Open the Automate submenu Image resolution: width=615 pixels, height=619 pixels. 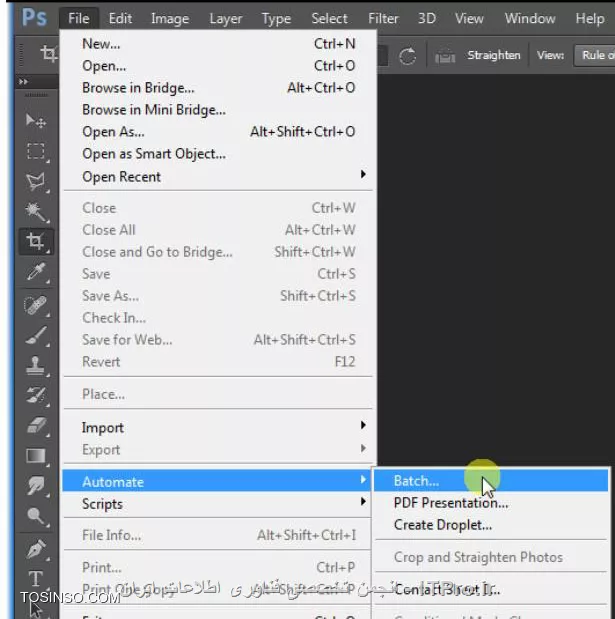[217, 481]
